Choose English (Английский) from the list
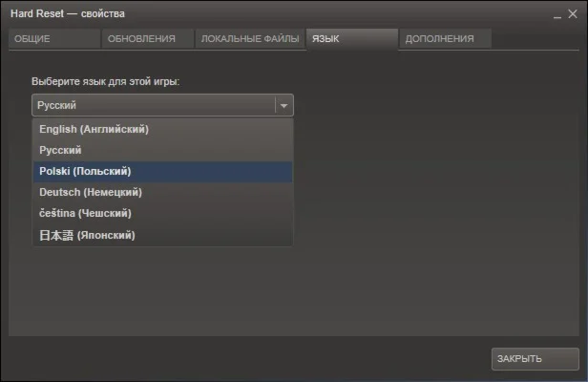Screen dimensions: 588x382 point(162,129)
